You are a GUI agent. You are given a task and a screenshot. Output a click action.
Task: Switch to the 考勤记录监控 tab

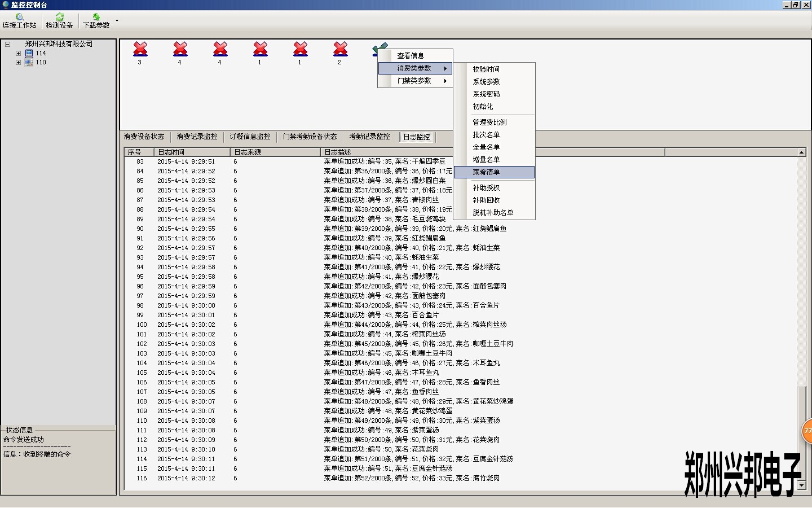369,137
